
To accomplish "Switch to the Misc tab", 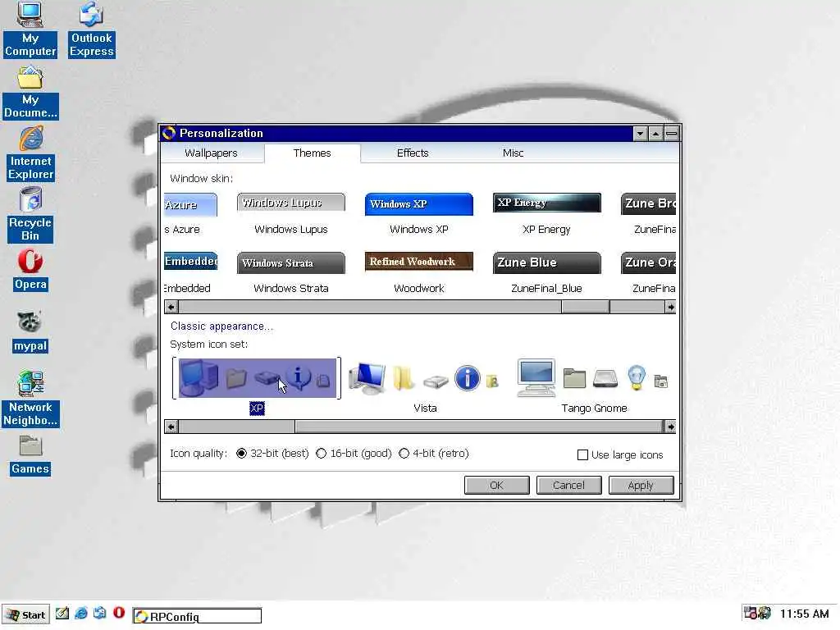I will (513, 153).
